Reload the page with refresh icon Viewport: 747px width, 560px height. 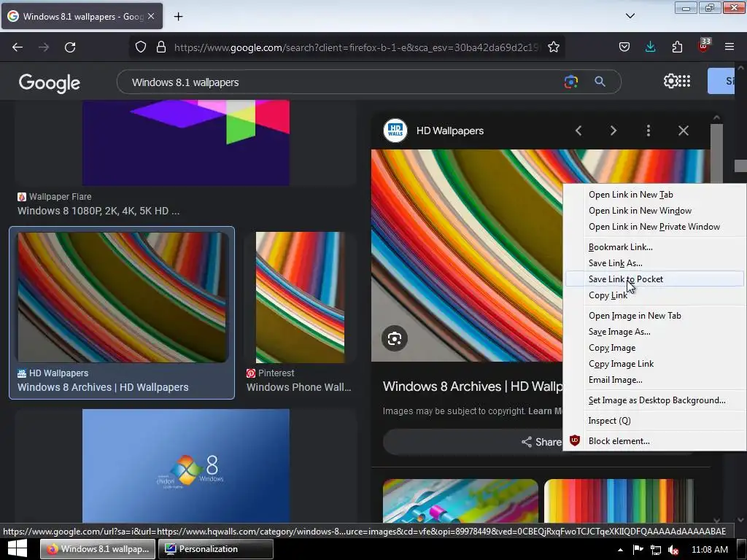(70, 47)
